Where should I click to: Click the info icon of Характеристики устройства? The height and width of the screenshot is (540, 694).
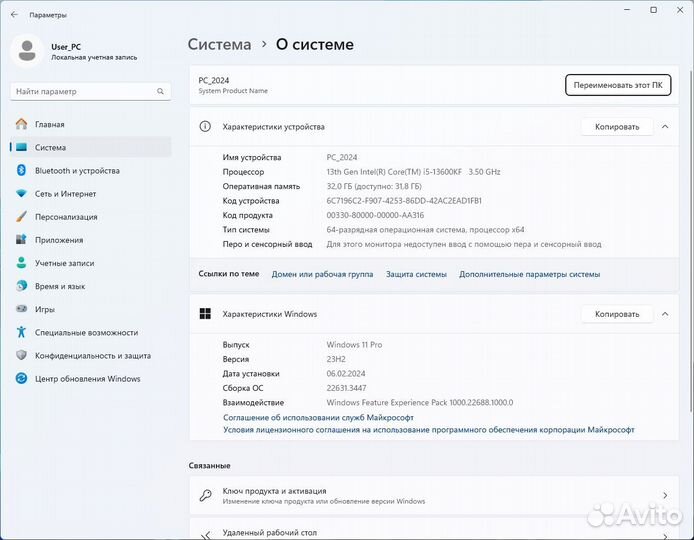click(205, 127)
